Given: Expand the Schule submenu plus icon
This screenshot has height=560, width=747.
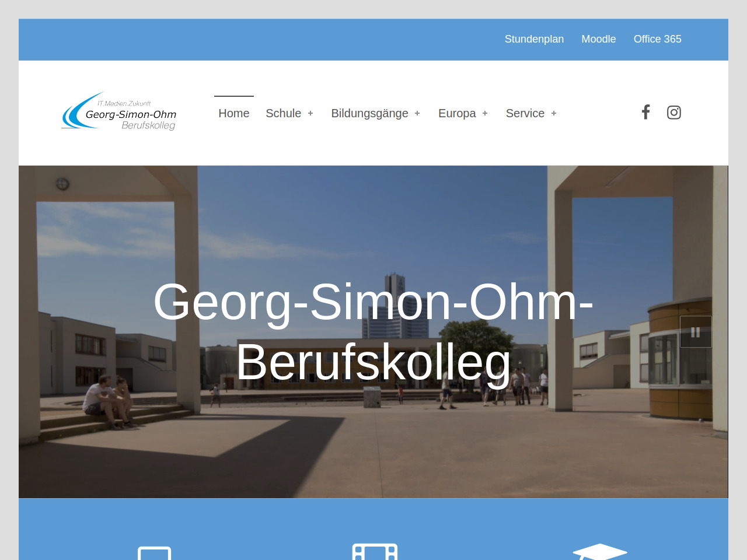Looking at the screenshot, I should coord(310,113).
